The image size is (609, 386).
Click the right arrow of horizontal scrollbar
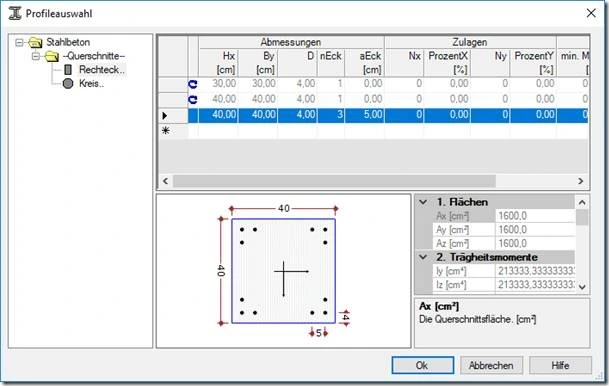tap(581, 181)
